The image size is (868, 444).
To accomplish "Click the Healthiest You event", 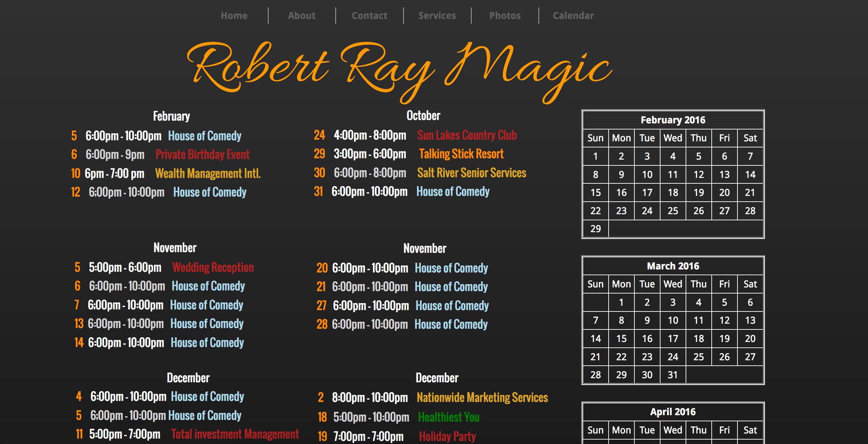I will point(449,417).
